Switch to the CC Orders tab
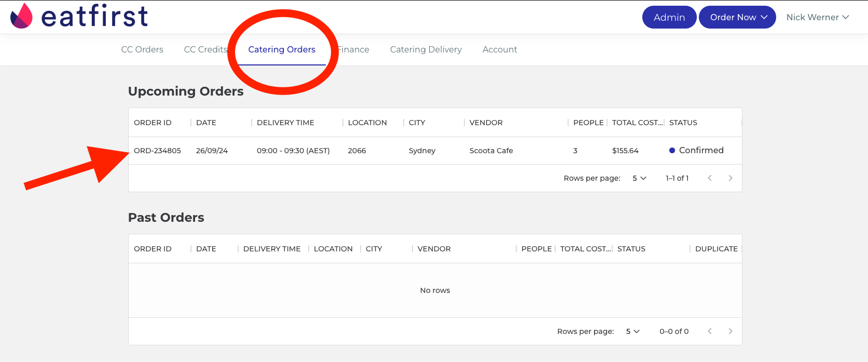Viewport: 868px width, 362px height. pos(142,49)
